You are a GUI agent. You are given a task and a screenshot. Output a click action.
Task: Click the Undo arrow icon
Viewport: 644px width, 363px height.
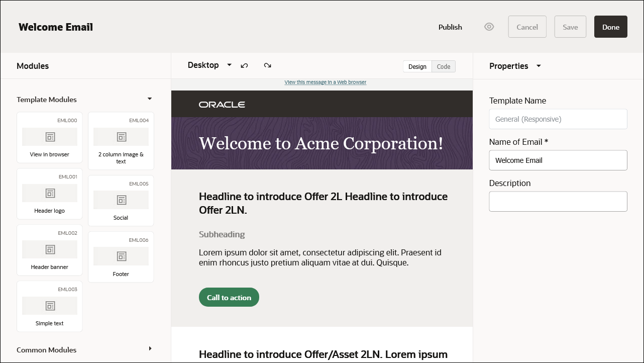[x=245, y=65]
